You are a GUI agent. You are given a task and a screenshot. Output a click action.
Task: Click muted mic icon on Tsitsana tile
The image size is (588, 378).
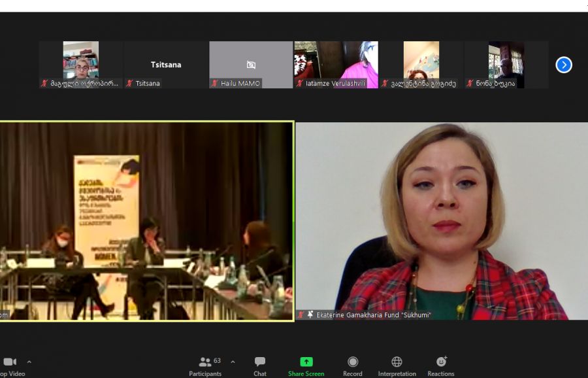[x=129, y=84]
